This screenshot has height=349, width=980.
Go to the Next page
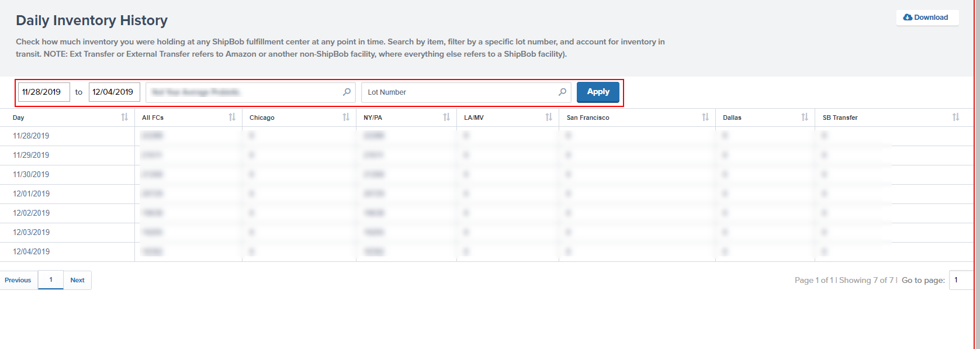coord(77,280)
